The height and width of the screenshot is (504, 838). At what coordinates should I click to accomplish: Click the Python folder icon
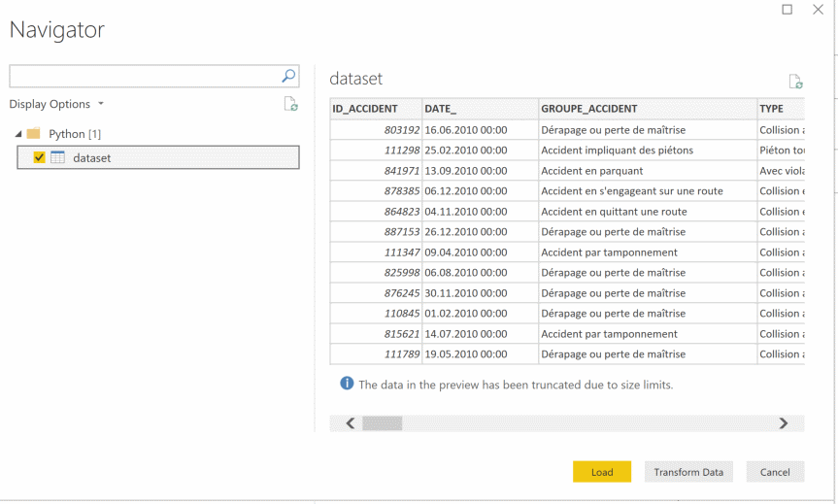tap(34, 133)
